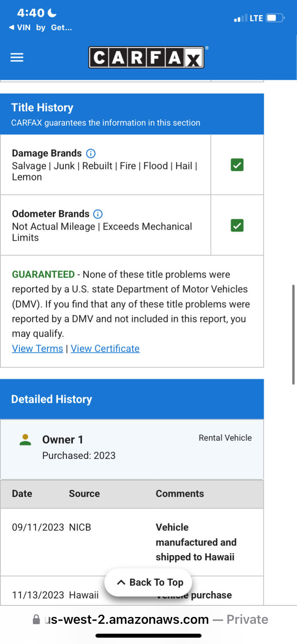The height and width of the screenshot is (644, 297).
Task: Click the Odometer Brands green checkmark
Action: [237, 225]
